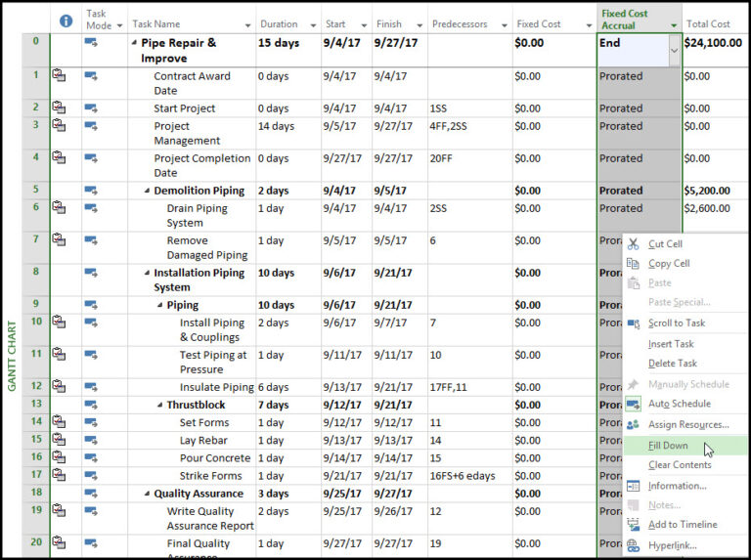Click the indicator icon in Start Project row
This screenshot has width=751, height=560.
(59, 108)
